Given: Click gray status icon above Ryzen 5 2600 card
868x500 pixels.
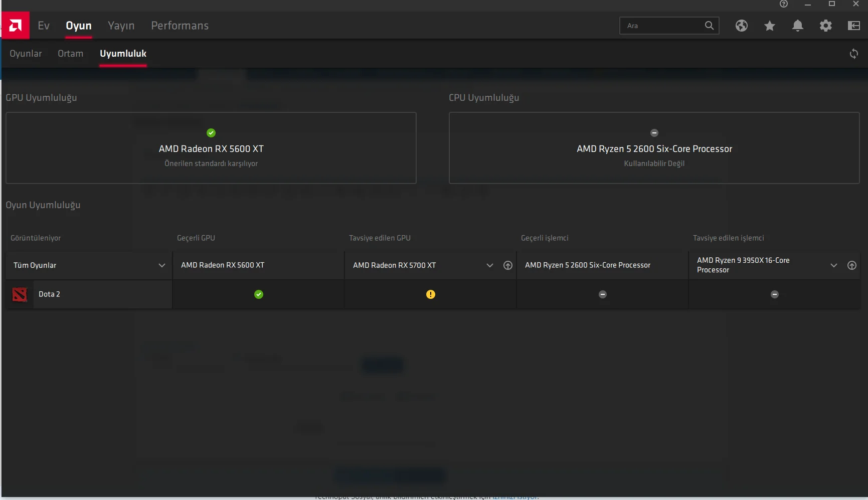Looking at the screenshot, I should pyautogui.click(x=654, y=133).
